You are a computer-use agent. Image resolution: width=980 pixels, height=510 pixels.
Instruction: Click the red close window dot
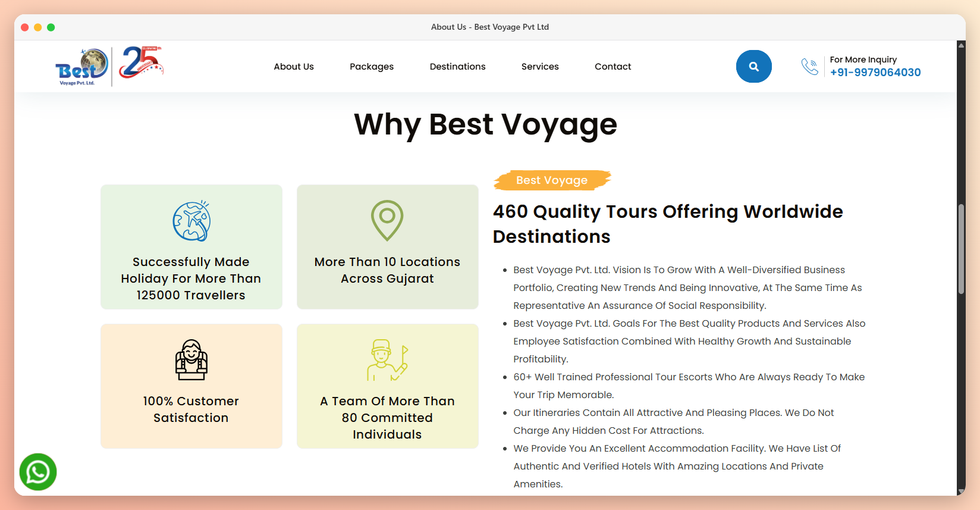(x=24, y=27)
